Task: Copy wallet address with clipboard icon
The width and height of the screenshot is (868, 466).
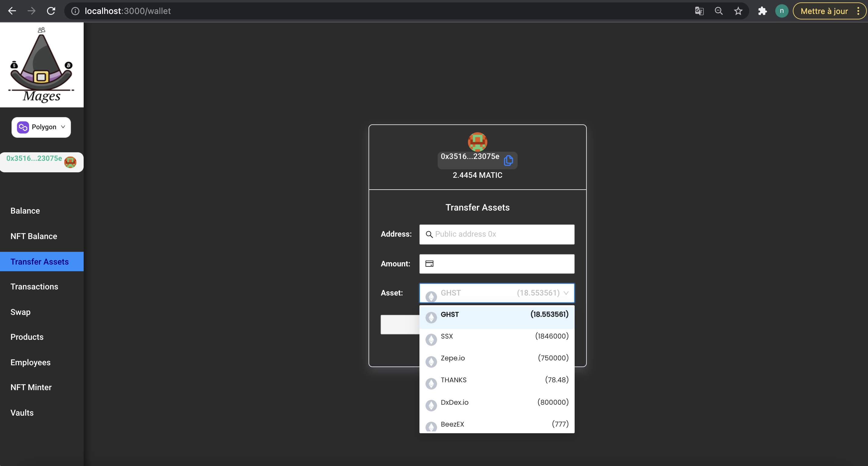Action: point(508,160)
